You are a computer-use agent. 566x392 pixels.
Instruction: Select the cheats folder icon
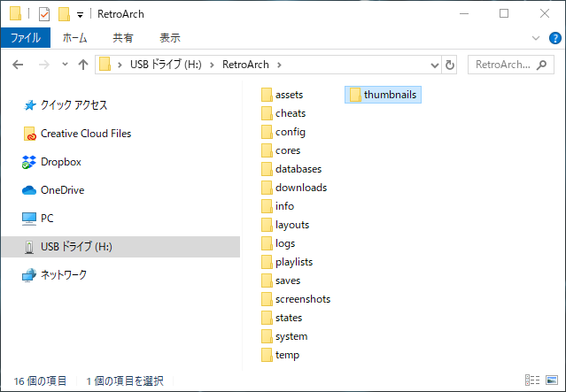tap(267, 113)
